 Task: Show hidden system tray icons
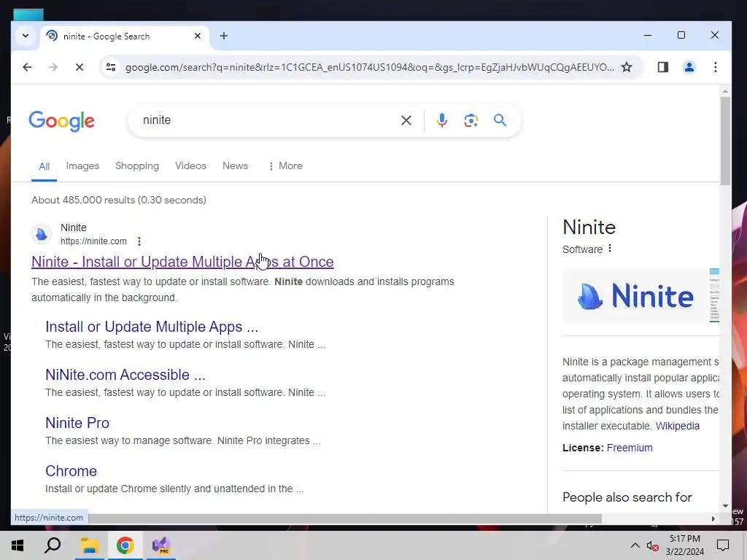click(x=635, y=545)
